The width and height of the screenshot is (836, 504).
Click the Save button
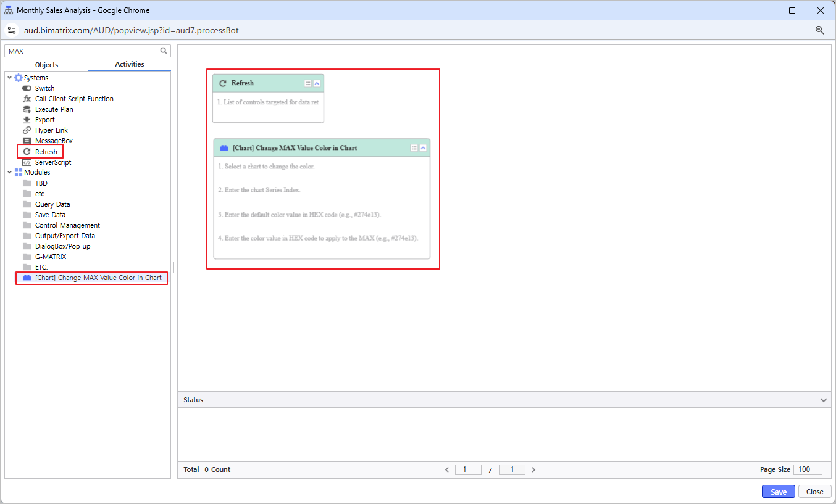(x=779, y=492)
